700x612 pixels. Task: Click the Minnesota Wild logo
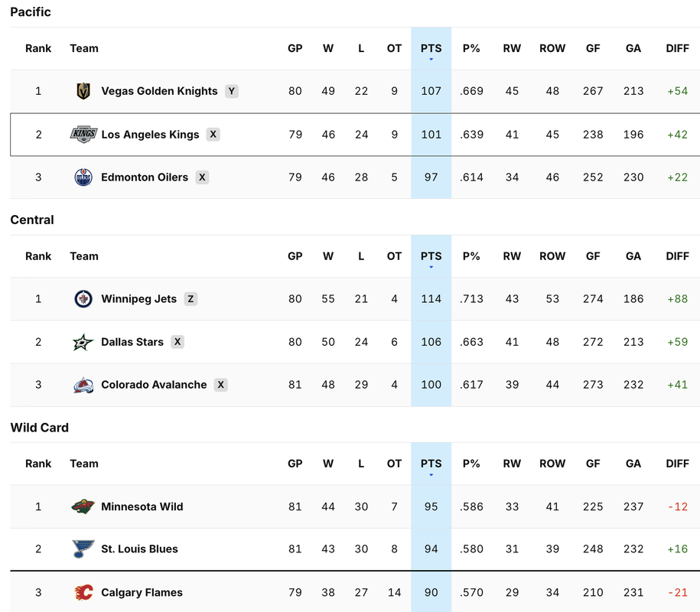tap(83, 506)
